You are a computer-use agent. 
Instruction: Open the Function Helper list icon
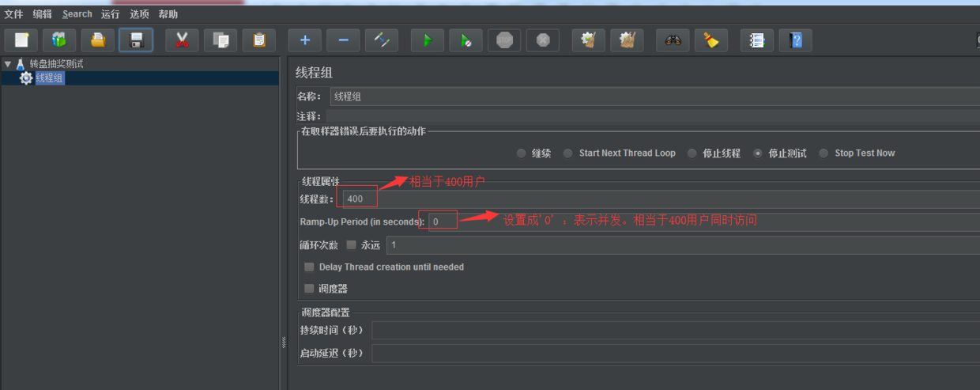pos(757,40)
